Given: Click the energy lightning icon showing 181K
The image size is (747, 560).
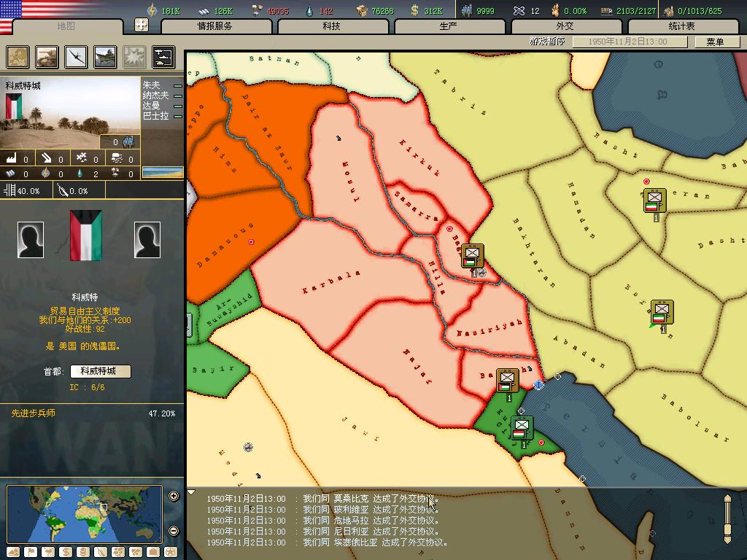Looking at the screenshot, I should pyautogui.click(x=152, y=10).
